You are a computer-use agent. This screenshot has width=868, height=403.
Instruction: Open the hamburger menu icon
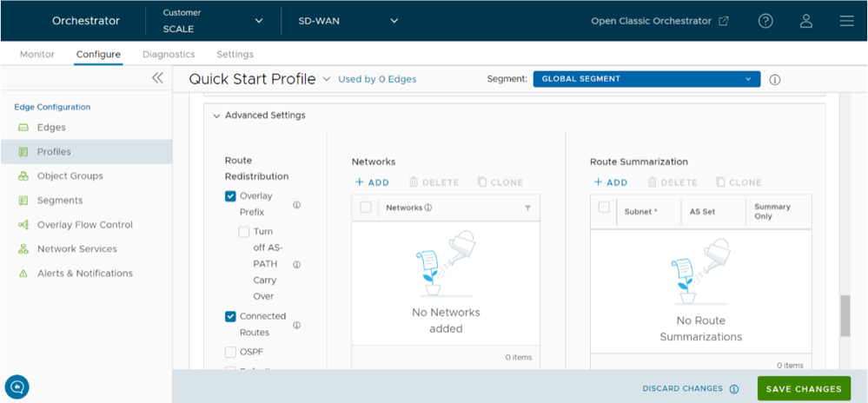coord(846,21)
